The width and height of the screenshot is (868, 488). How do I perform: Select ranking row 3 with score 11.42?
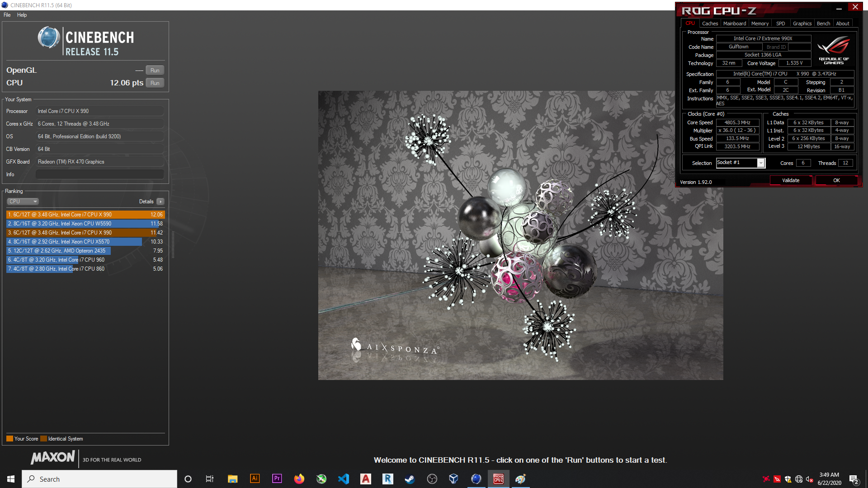85,233
